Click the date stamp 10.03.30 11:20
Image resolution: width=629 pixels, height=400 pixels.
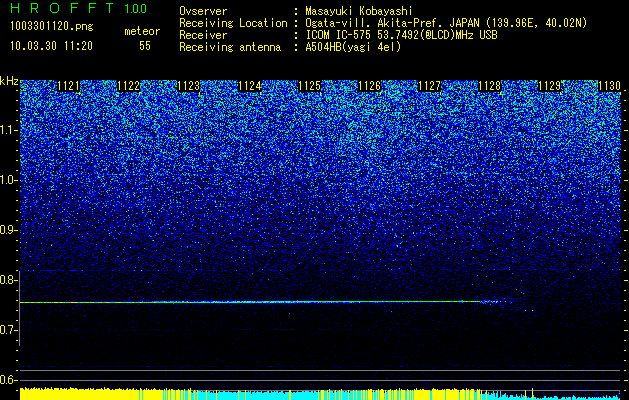click(51, 46)
